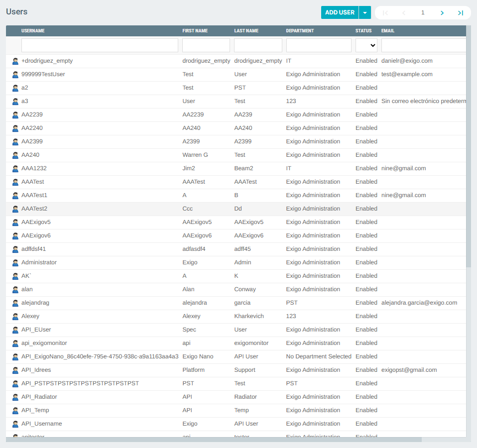Click the user icon beside Alexey
The image size is (477, 448).
pos(14,316)
